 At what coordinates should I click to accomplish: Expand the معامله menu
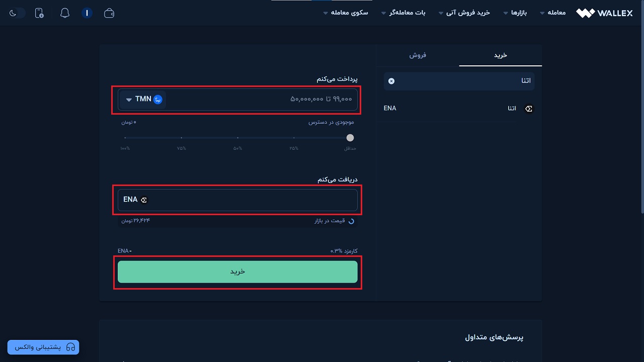tap(553, 13)
